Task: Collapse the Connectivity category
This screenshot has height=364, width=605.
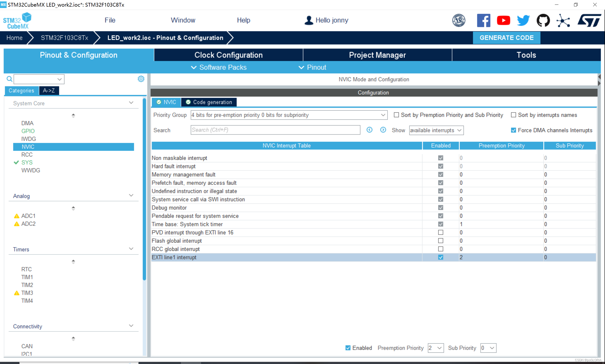Action: pos(131,326)
